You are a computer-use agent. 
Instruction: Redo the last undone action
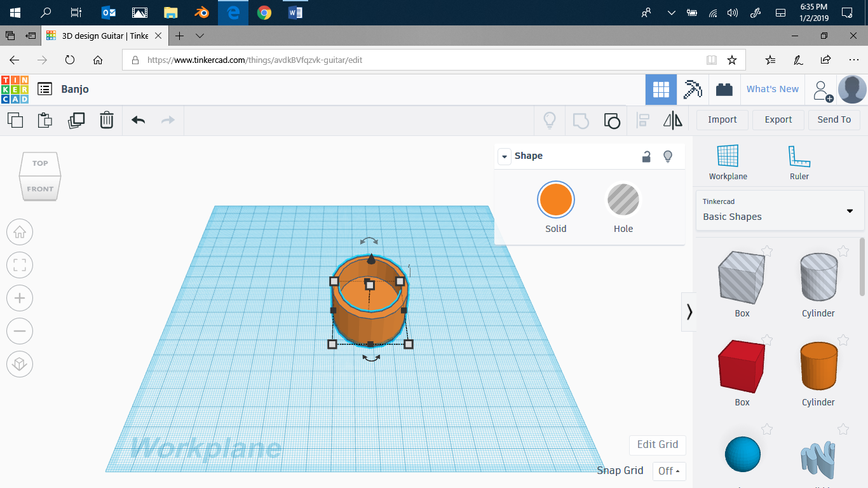pyautogui.click(x=168, y=120)
